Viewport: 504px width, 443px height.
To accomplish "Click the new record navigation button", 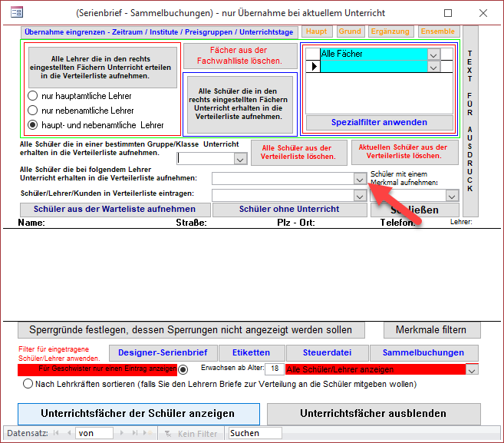I will click(x=151, y=433).
